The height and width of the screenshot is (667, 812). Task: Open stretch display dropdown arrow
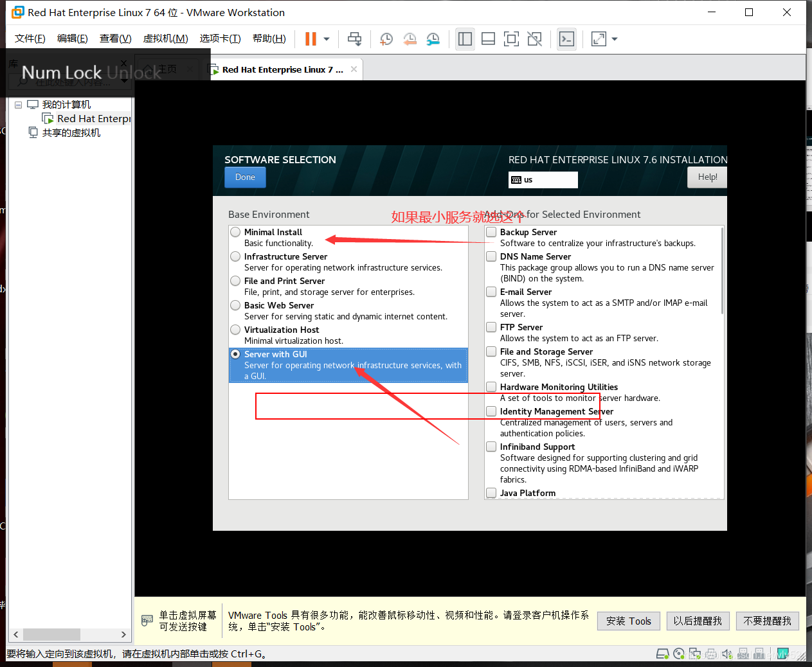coord(615,39)
